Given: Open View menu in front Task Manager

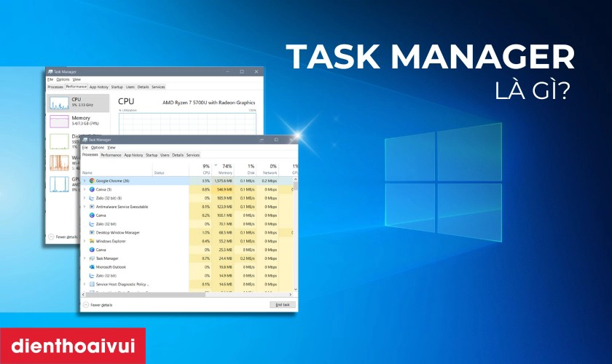Looking at the screenshot, I should (x=111, y=148).
